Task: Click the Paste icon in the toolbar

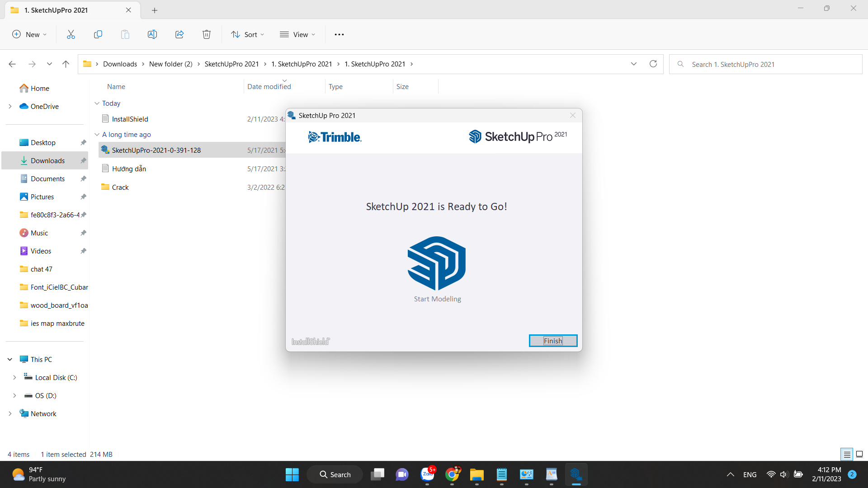Action: [x=125, y=34]
